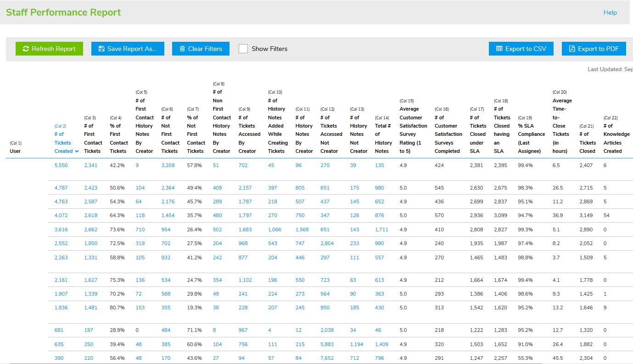This screenshot has width=633, height=364.
Task: Sort by # of Tickets Created header
Action: click(63, 142)
